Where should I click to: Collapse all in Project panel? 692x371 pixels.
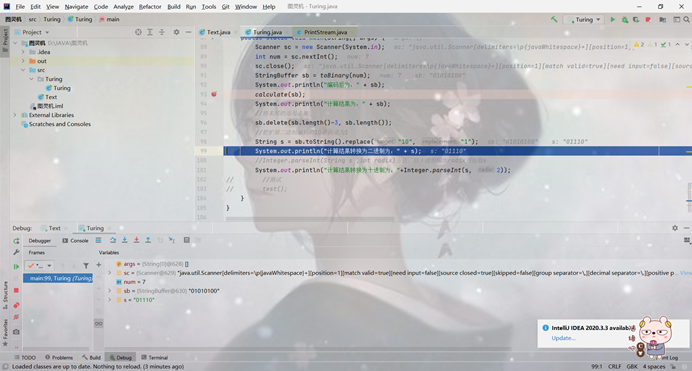[x=162, y=32]
